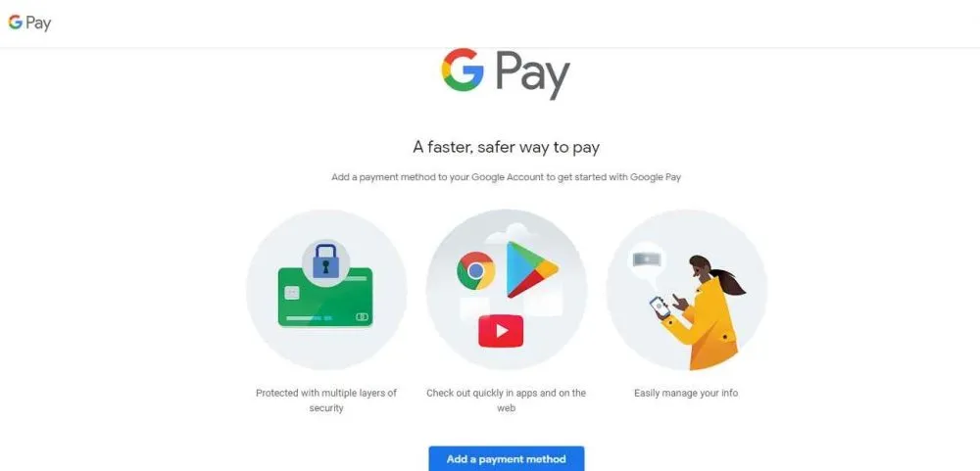Click the smartphone in the woman's hand
This screenshot has height=471, width=980.
coord(660,306)
